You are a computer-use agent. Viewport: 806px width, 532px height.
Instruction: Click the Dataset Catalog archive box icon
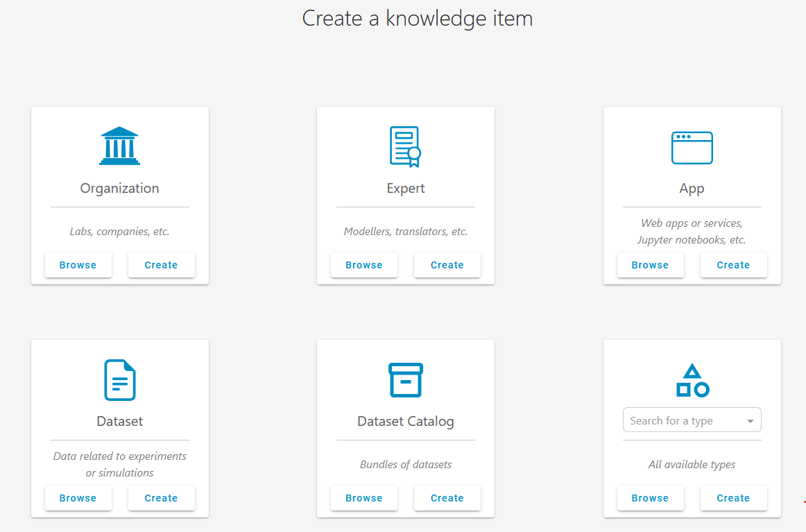(406, 380)
